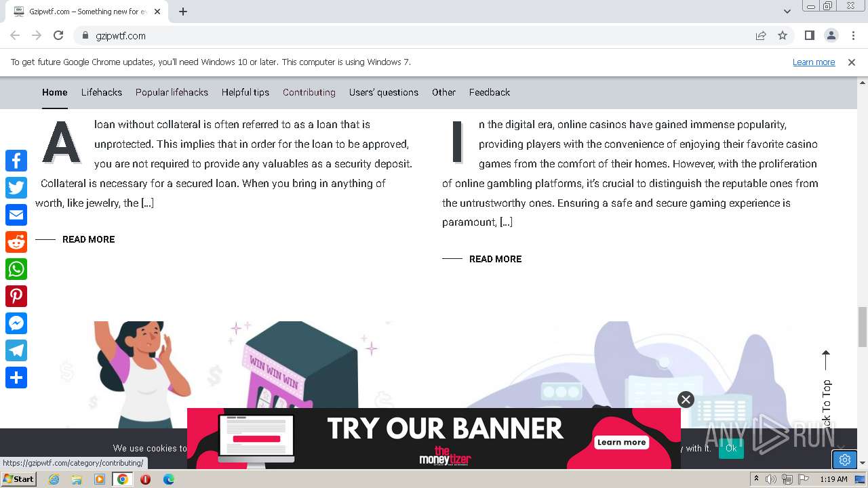The image size is (868, 488).
Task: Click READ MORE under loan article
Action: [x=89, y=239]
